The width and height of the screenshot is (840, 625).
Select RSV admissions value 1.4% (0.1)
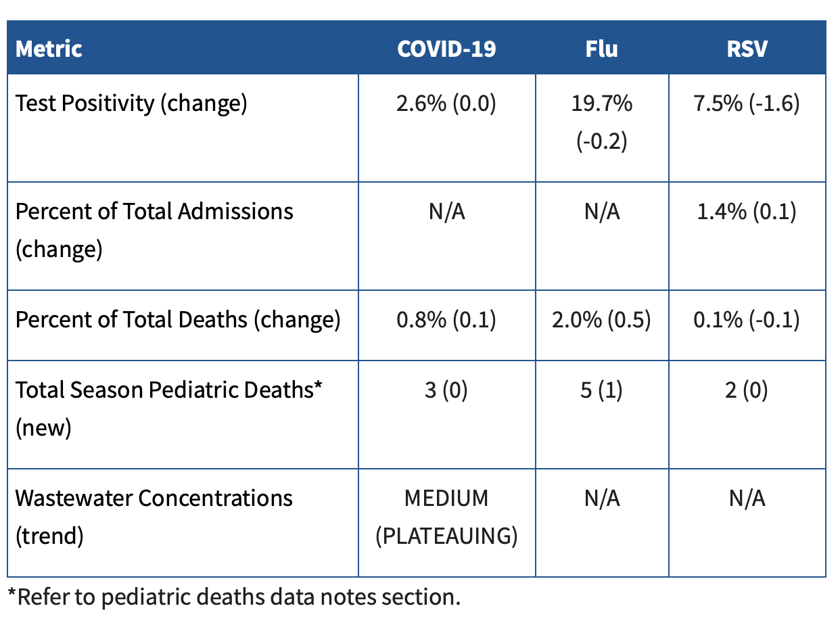747,212
